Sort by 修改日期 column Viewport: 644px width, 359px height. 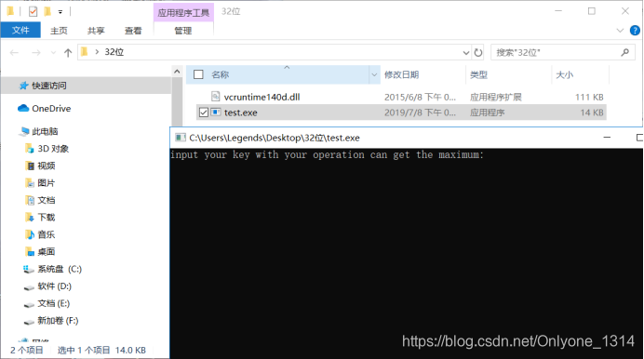[401, 74]
